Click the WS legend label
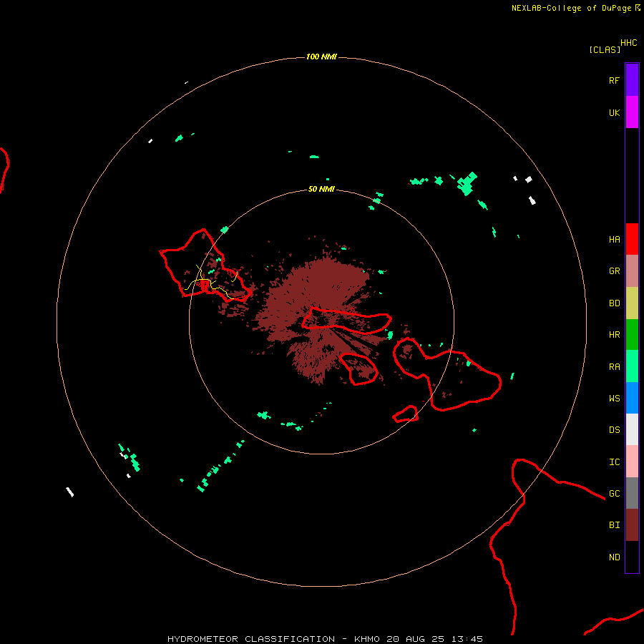 click(614, 399)
